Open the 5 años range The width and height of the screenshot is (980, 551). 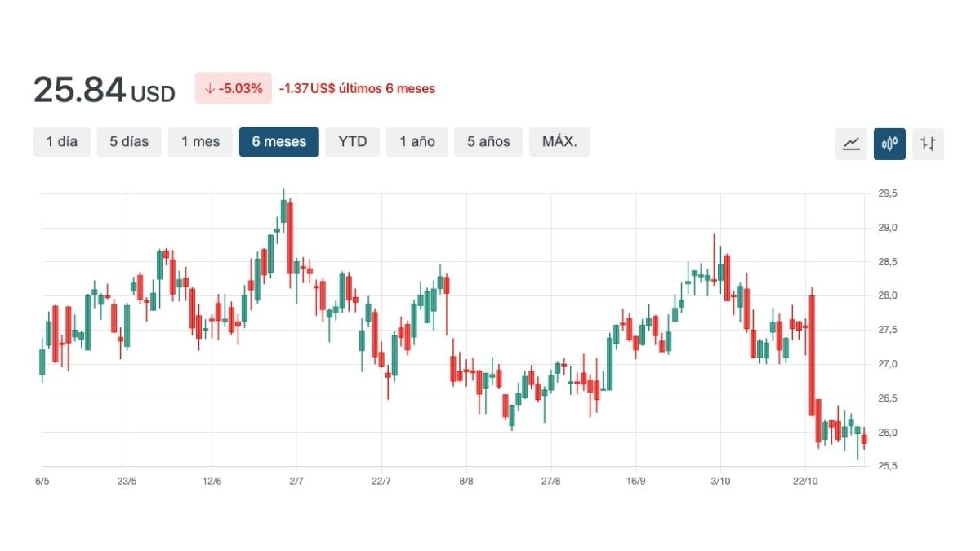click(488, 141)
